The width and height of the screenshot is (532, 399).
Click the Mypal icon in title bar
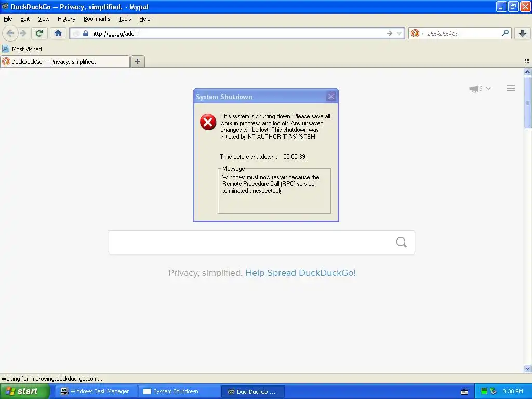point(5,6)
